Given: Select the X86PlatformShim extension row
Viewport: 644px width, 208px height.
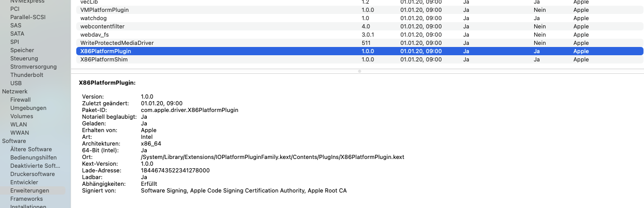Looking at the screenshot, I should tap(104, 59).
